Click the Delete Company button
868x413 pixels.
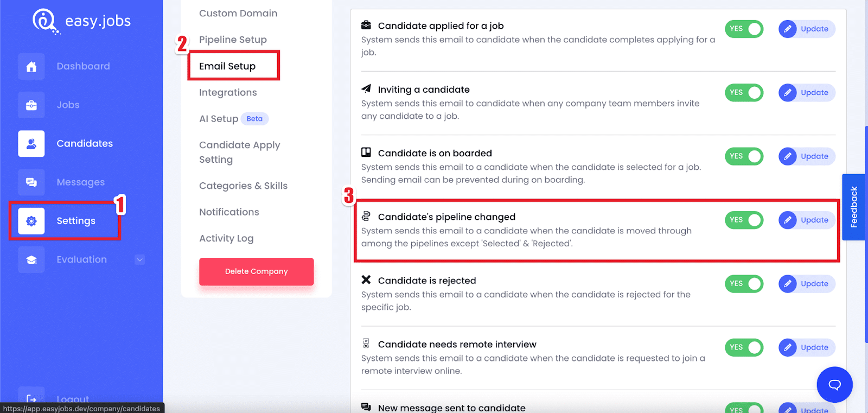click(x=257, y=271)
